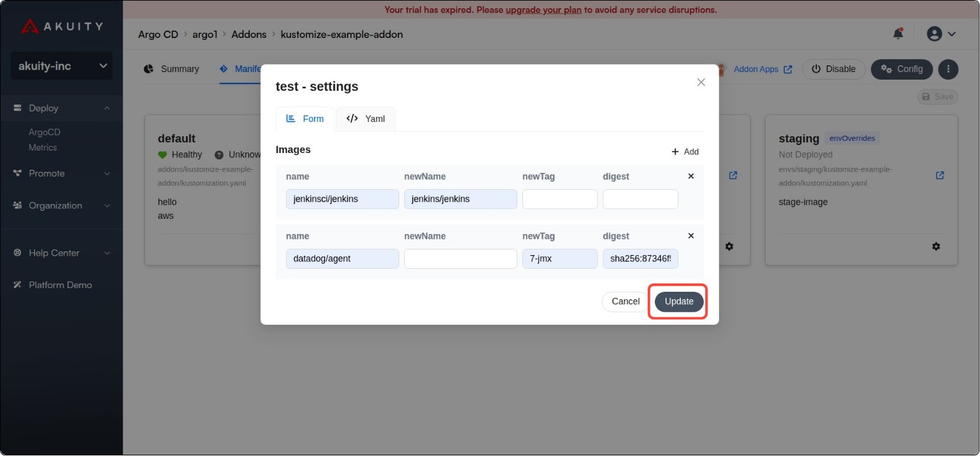Open the three-dot more options menu
Viewport: 980px width, 456px height.
948,69
